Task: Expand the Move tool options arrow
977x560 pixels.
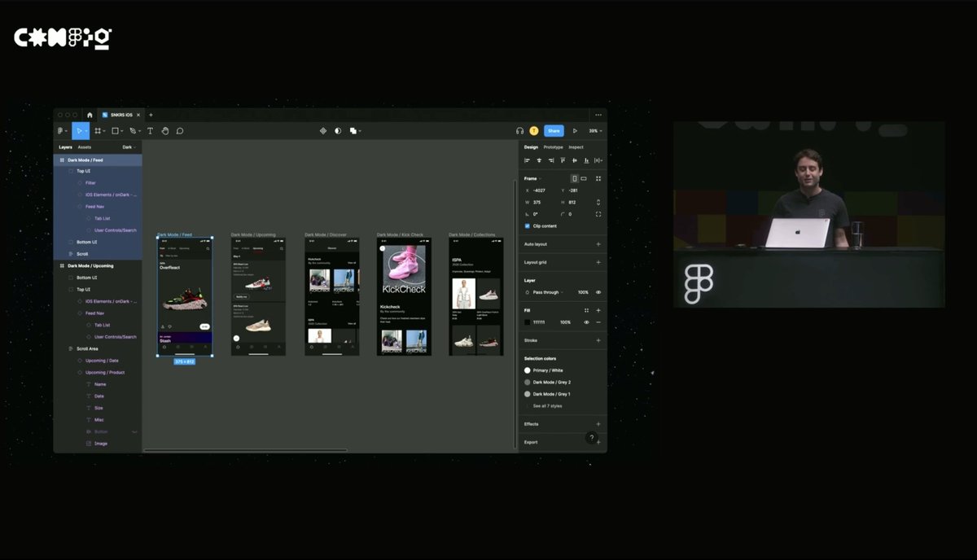Action: [x=86, y=131]
